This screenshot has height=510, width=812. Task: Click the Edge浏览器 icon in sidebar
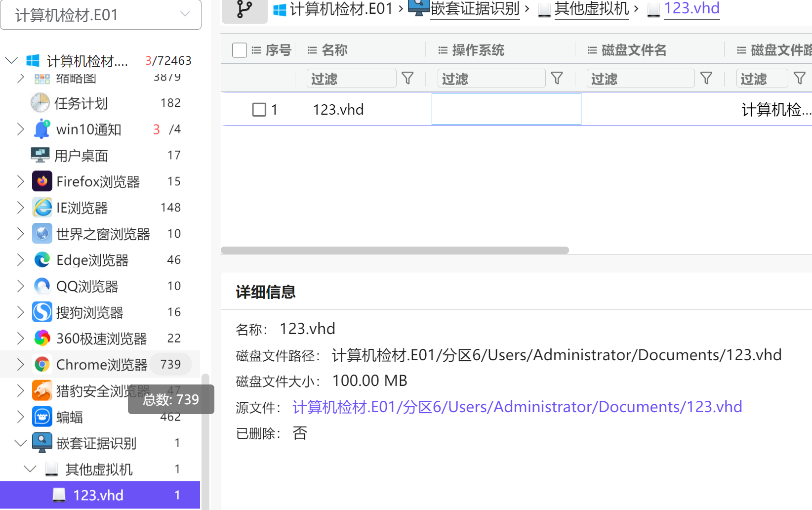click(x=42, y=260)
